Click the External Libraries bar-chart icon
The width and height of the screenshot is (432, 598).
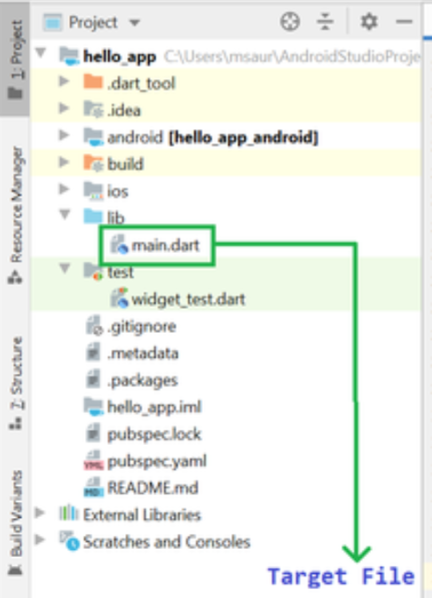pos(69,513)
